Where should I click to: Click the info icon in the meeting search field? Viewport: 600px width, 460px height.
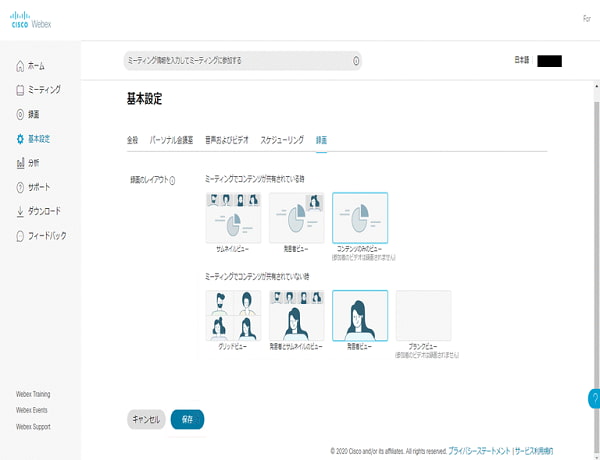(x=356, y=61)
